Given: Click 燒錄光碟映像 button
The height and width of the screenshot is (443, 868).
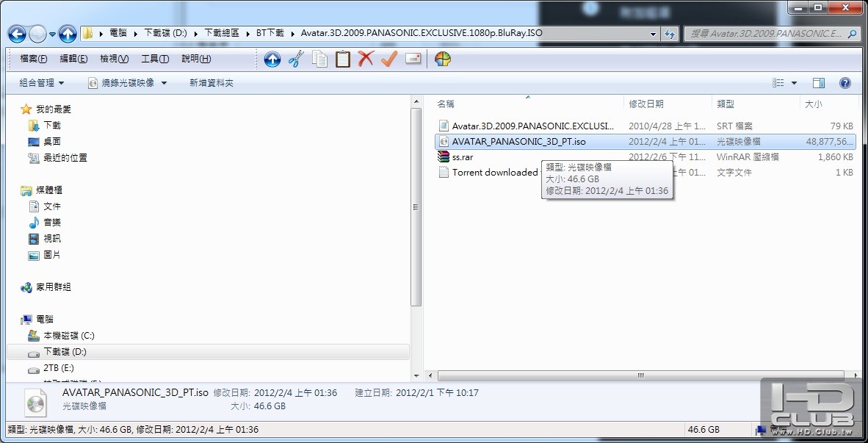Looking at the screenshot, I should tap(123, 83).
